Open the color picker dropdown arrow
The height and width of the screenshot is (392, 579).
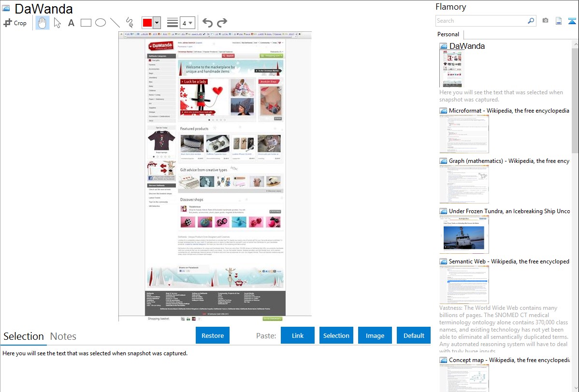(x=157, y=23)
